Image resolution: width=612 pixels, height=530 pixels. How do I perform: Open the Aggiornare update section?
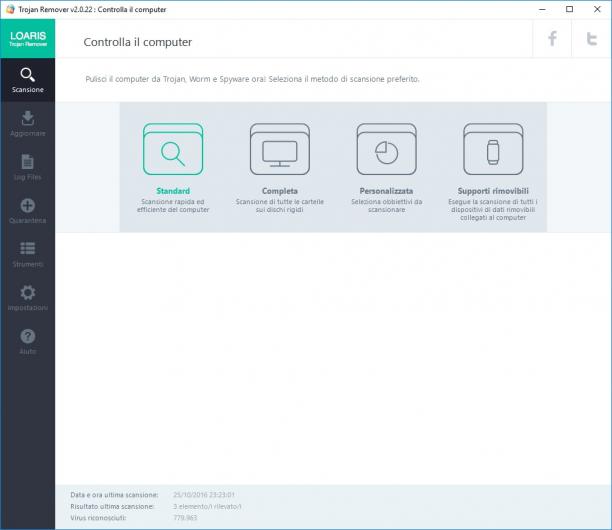[x=28, y=124]
